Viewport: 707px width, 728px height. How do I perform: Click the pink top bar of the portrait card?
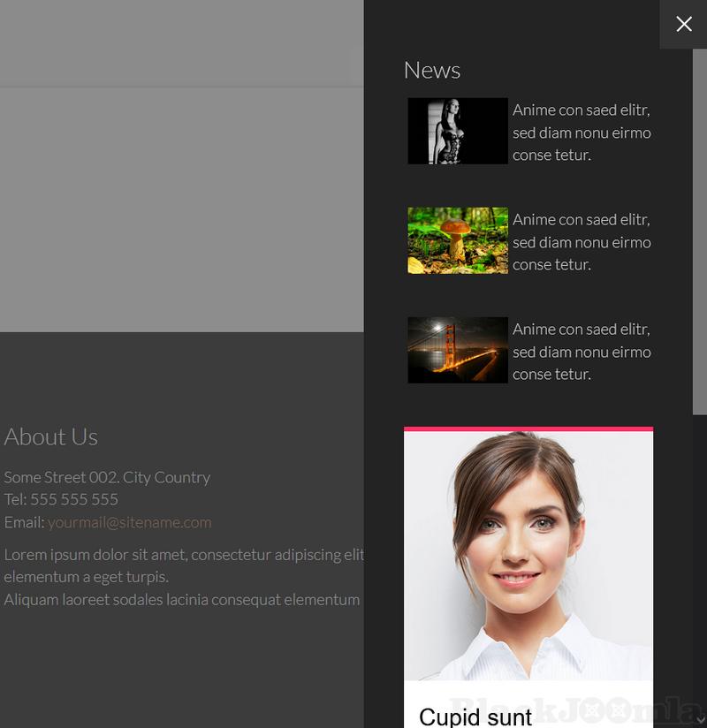(x=528, y=429)
